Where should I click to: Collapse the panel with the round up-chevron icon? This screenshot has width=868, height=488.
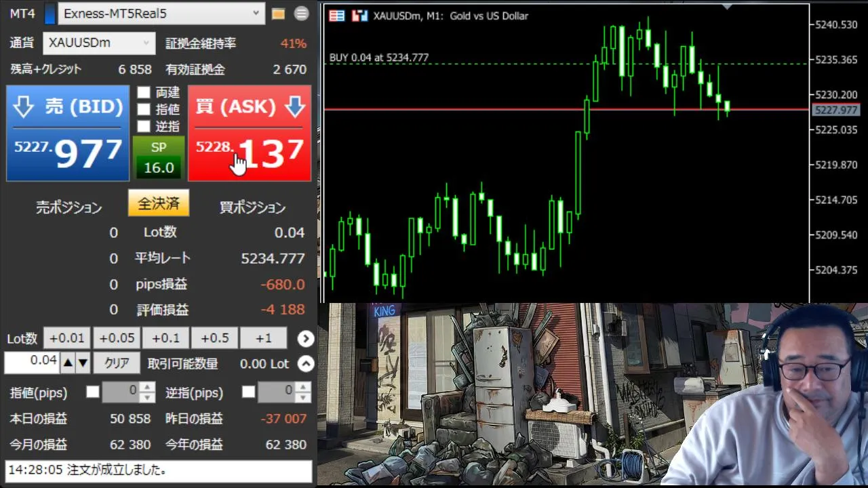(x=306, y=364)
